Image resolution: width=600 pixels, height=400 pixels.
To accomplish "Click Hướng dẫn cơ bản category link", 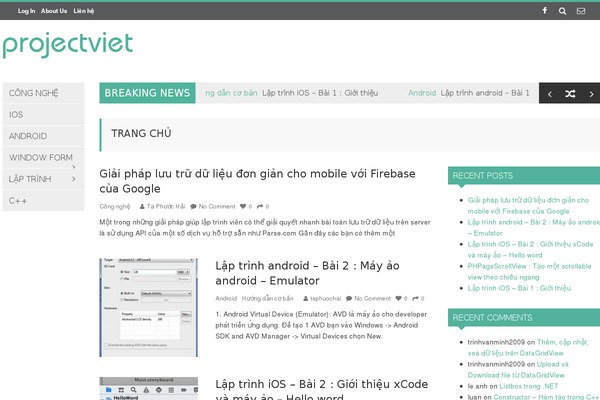I will [x=267, y=298].
